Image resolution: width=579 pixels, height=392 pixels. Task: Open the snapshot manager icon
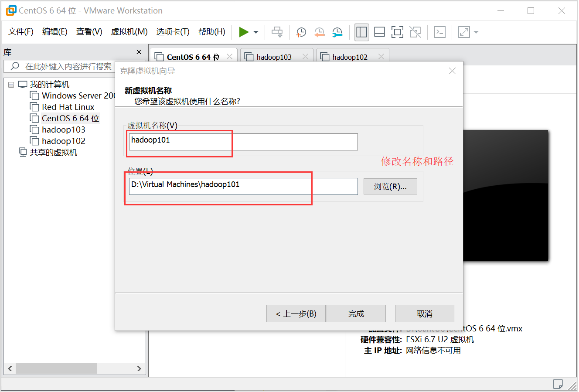coord(337,32)
